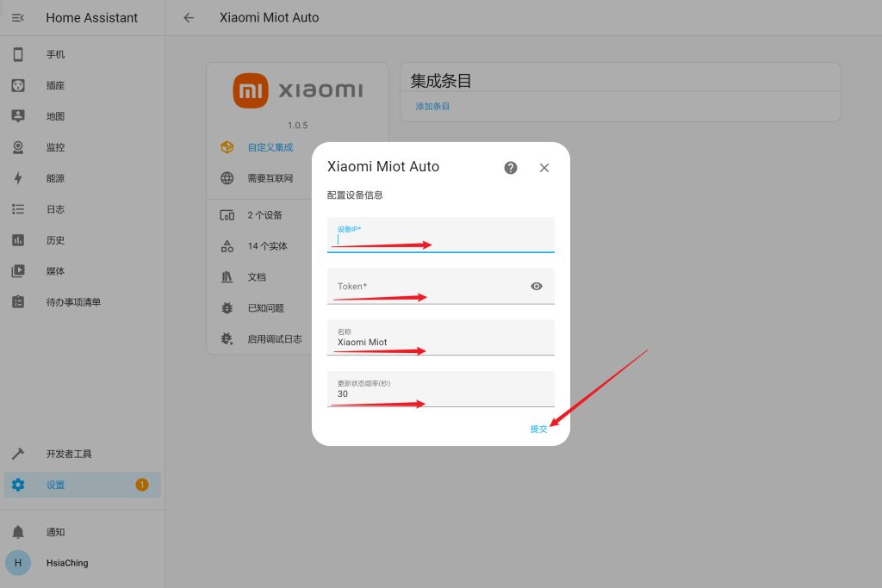
Task: Click the 待办事项清单 clipboard icon
Action: [18, 302]
